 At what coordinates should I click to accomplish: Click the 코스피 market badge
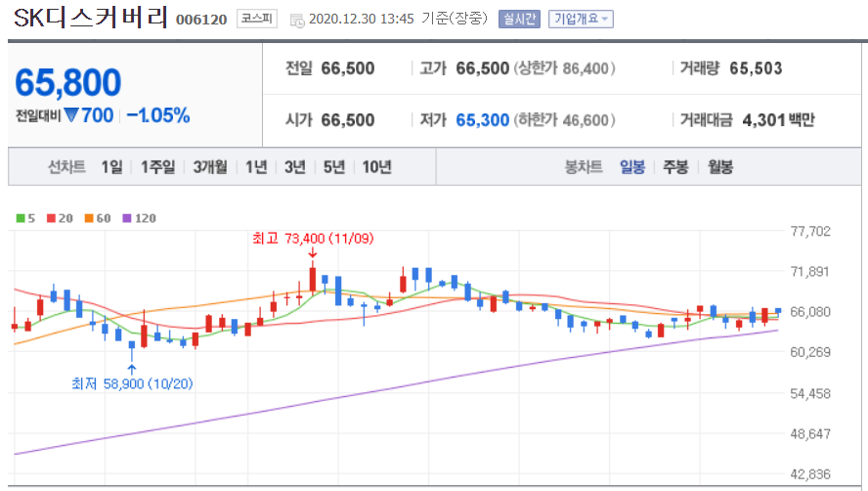pos(257,19)
